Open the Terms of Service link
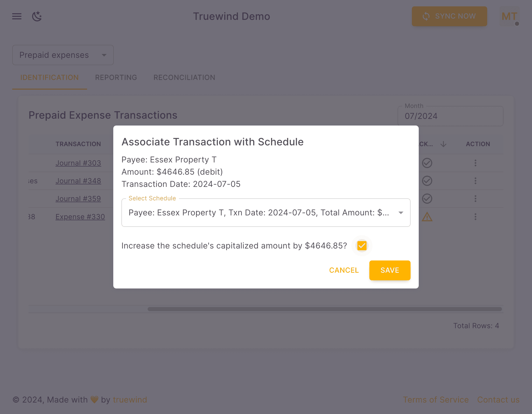Image resolution: width=532 pixels, height=414 pixels. point(436,399)
